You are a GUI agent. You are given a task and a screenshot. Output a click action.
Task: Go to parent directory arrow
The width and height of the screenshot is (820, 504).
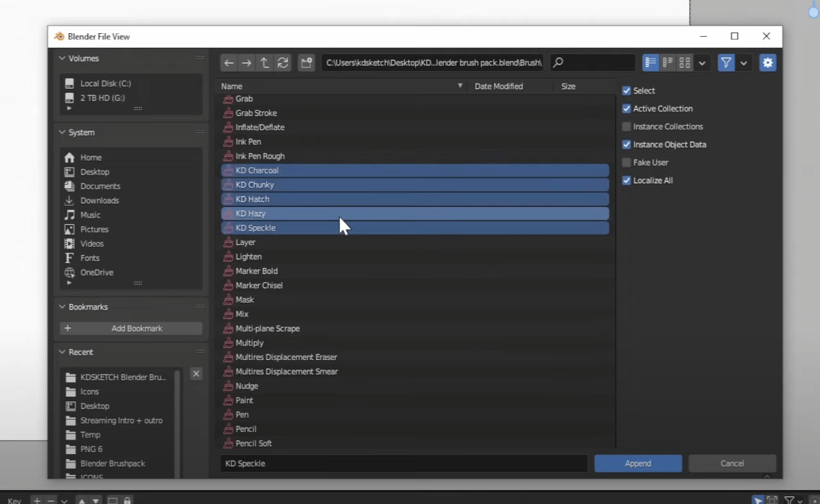tap(265, 63)
